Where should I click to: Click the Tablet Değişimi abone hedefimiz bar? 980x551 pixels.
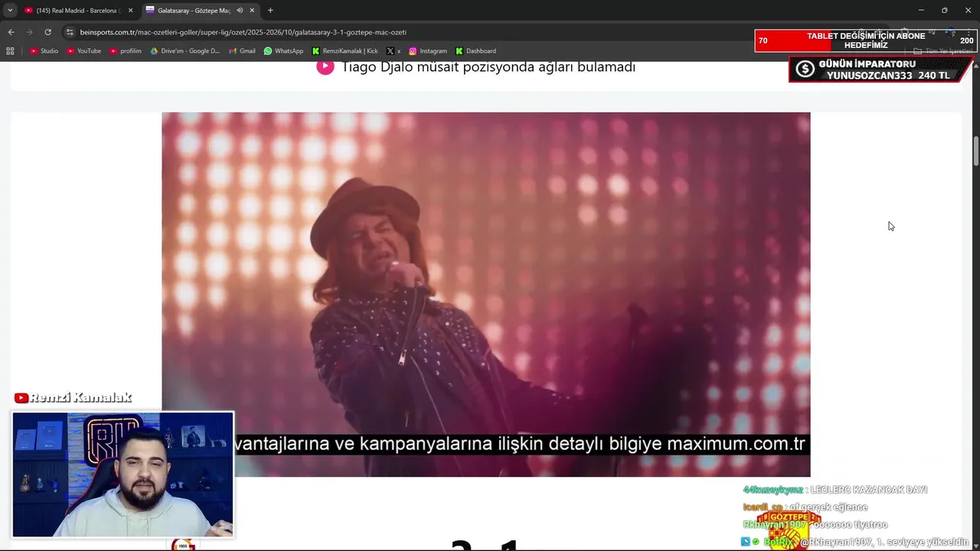pos(866,41)
